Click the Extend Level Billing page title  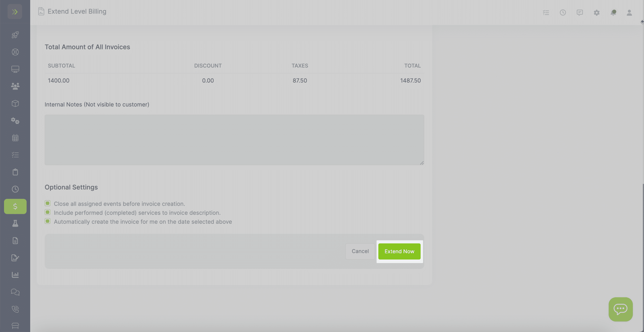[77, 12]
